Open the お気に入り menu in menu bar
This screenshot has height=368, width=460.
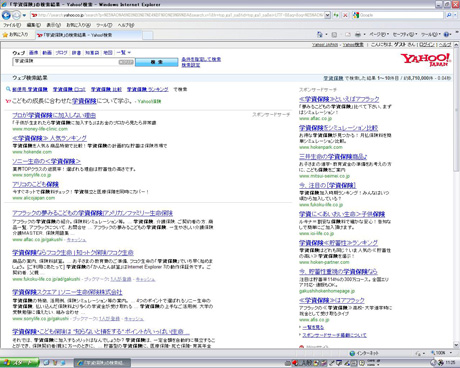point(78,25)
